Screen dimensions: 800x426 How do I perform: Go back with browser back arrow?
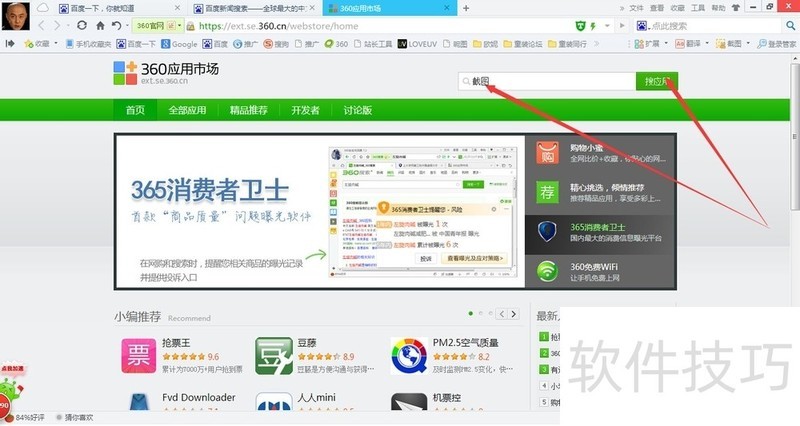pyautogui.click(x=42, y=25)
